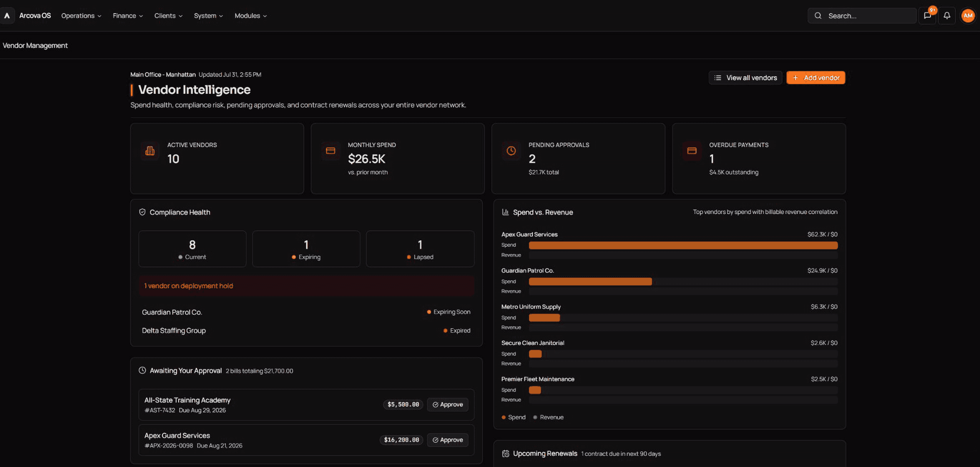Open the AM user avatar
The height and width of the screenshot is (467, 980).
pyautogui.click(x=968, y=16)
